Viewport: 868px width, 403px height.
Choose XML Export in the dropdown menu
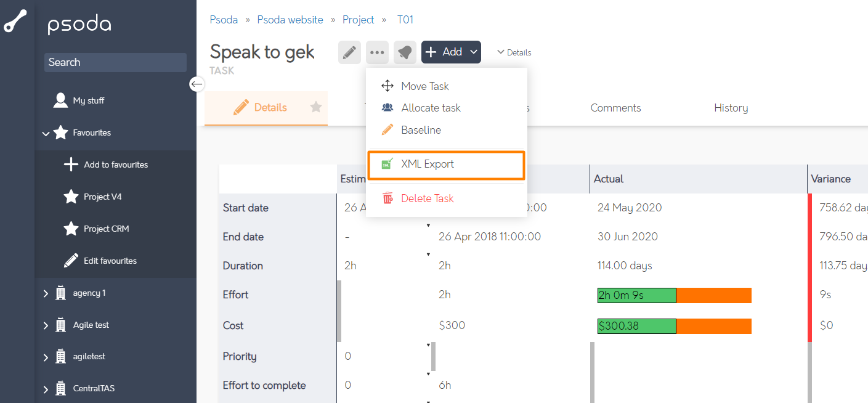coord(447,165)
